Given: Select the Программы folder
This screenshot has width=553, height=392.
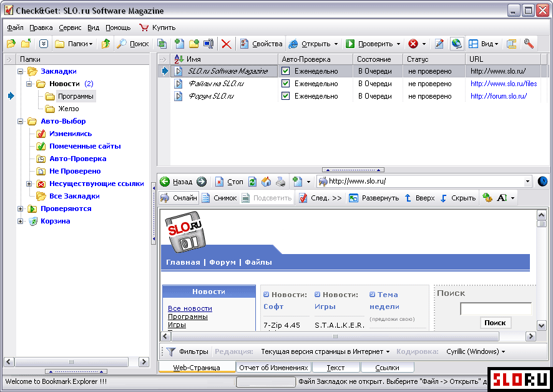Looking at the screenshot, I should [x=76, y=96].
